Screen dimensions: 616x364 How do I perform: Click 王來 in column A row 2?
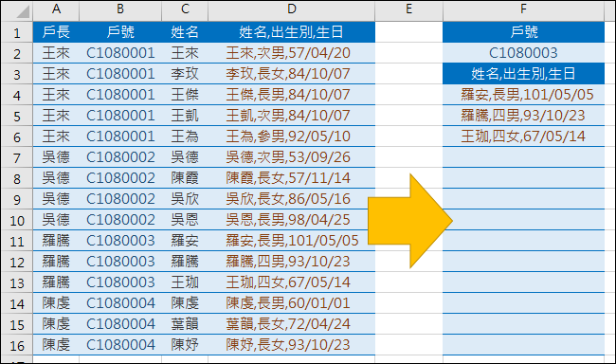[56, 53]
